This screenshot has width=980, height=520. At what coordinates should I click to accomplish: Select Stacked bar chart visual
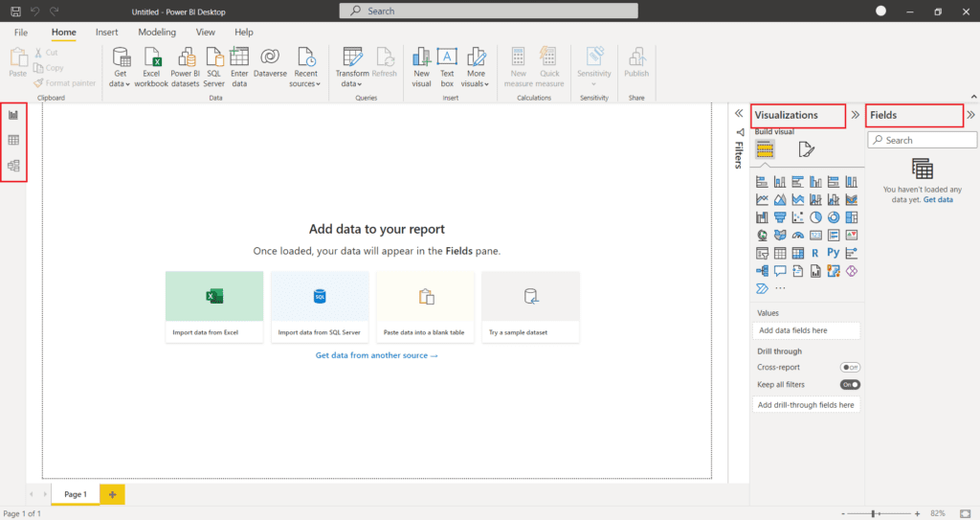[x=762, y=181]
